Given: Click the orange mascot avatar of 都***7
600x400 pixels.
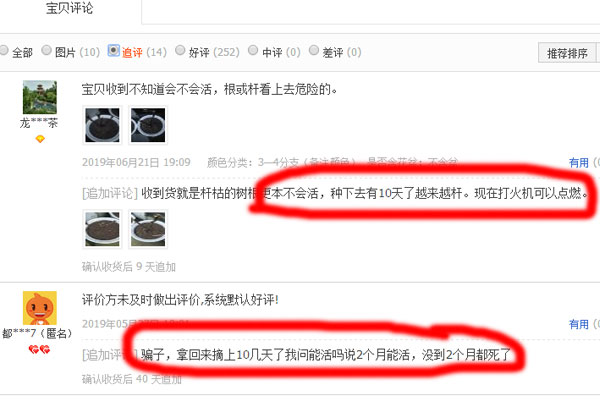Looking at the screenshot, I should 40,308.
